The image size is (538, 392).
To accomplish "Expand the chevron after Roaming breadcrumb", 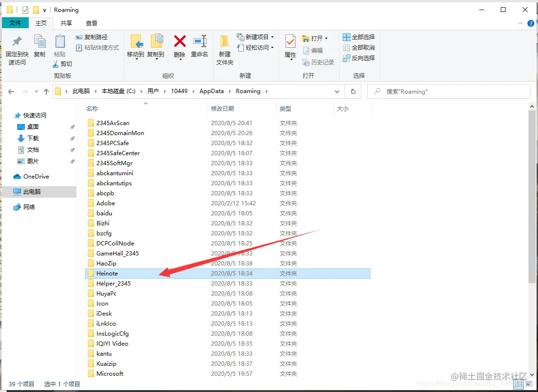I will tap(266, 91).
